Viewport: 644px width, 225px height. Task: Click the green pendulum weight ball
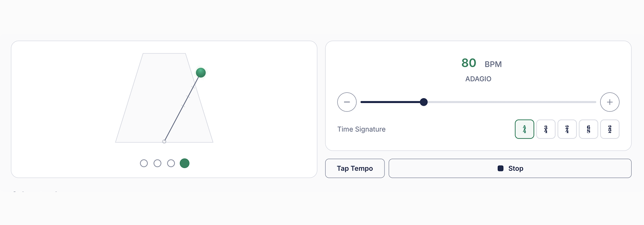click(201, 73)
